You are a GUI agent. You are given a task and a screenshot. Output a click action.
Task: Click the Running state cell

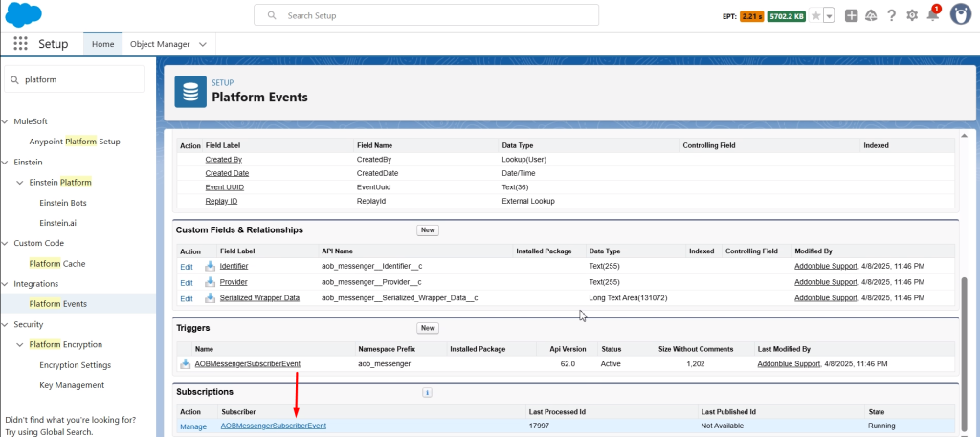click(x=881, y=426)
